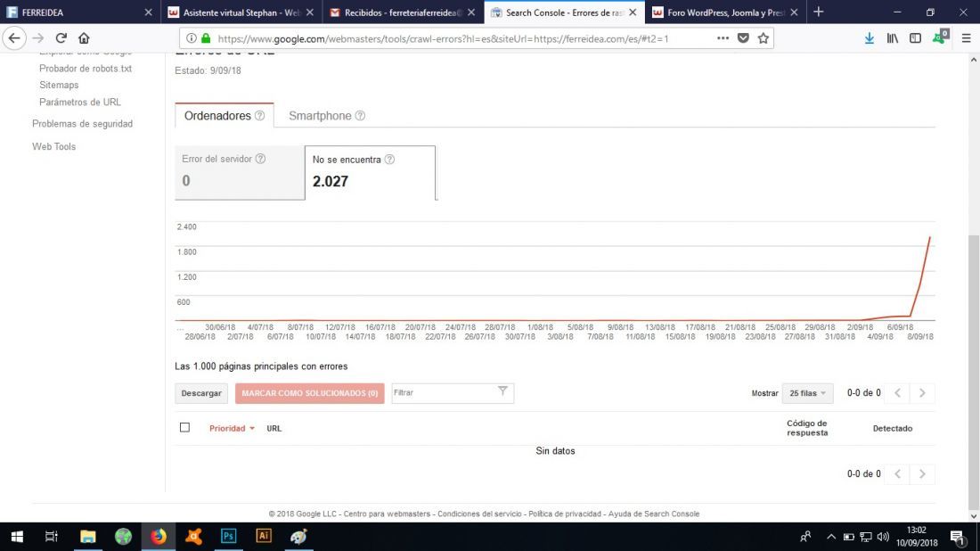Open Sitemaps in the sidebar
The height and width of the screenshot is (551, 980).
click(x=59, y=85)
